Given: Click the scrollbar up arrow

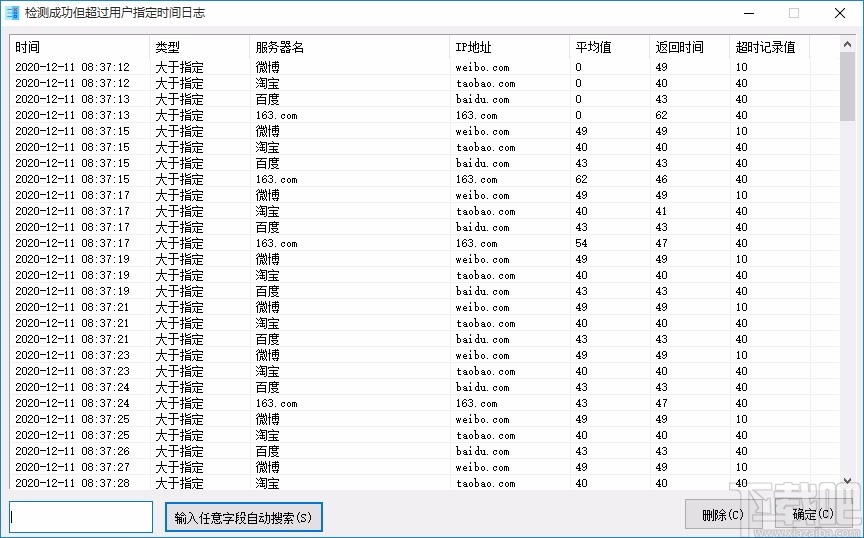Looking at the screenshot, I should point(847,44).
